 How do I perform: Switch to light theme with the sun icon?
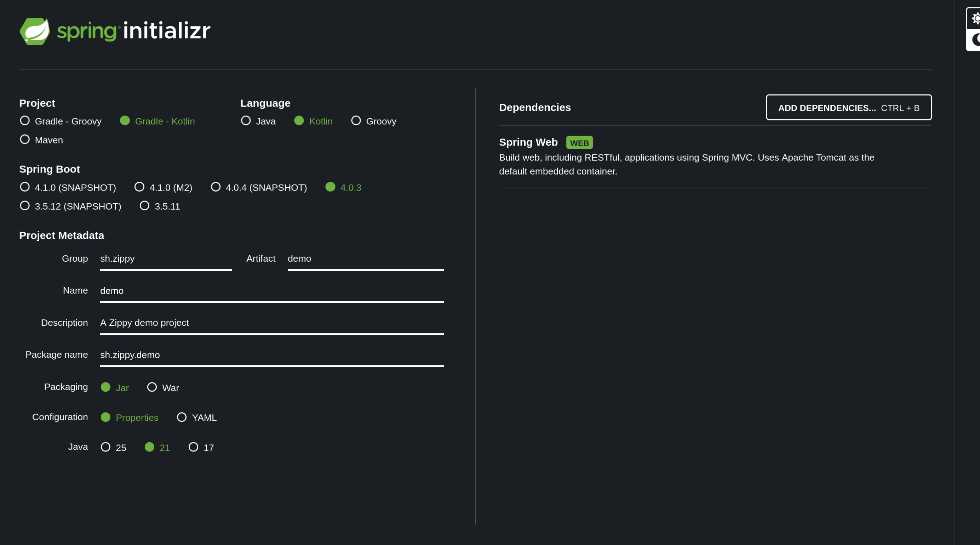tap(975, 18)
